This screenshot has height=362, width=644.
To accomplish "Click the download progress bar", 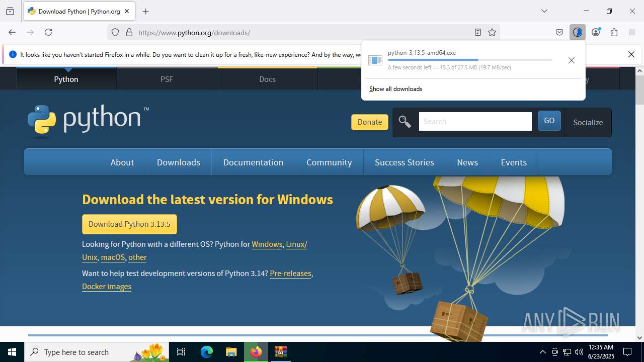I will pyautogui.click(x=470, y=60).
